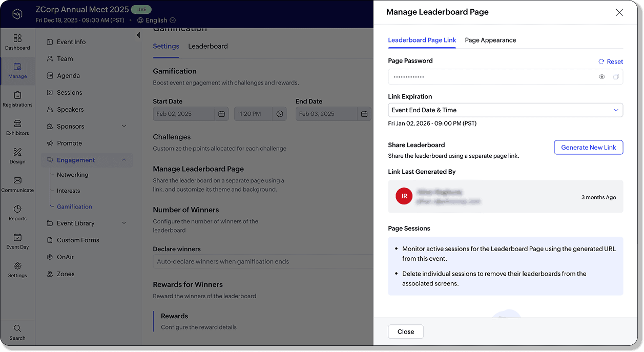Open the Link Expiration dropdown
The width and height of the screenshot is (644, 352).
(x=506, y=110)
